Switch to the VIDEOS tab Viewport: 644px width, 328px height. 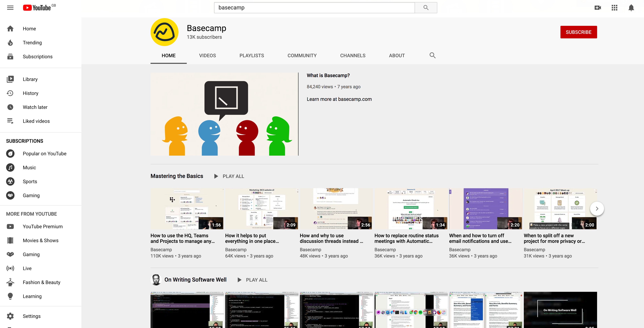(x=207, y=55)
